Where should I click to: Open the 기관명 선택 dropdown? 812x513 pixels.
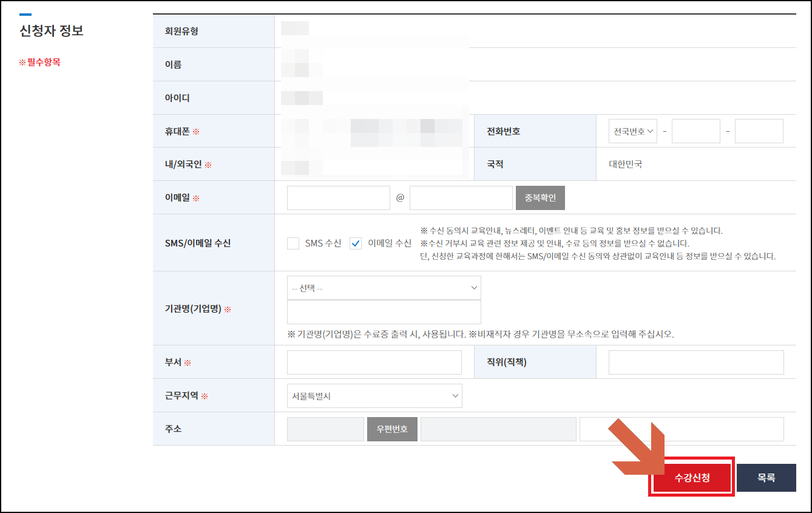click(x=384, y=288)
